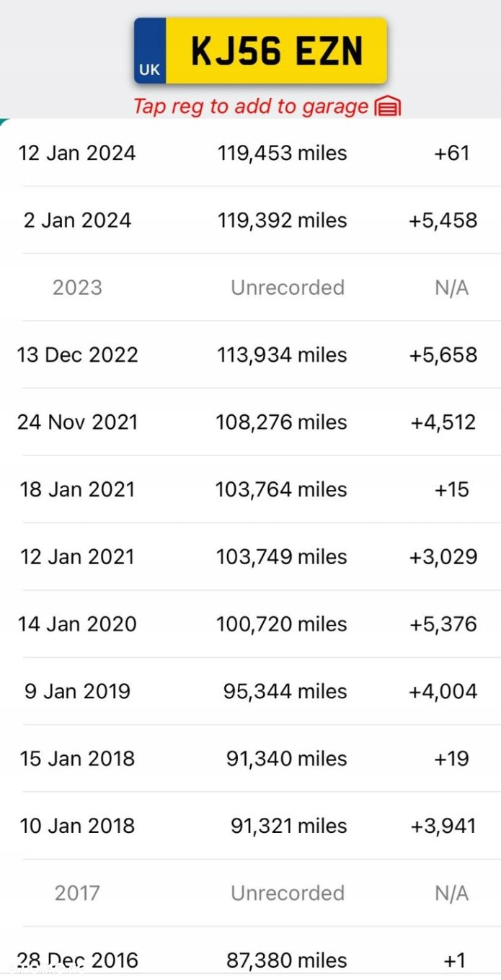Select the +15 mileage difference
This screenshot has height=980, width=501.
point(452,489)
